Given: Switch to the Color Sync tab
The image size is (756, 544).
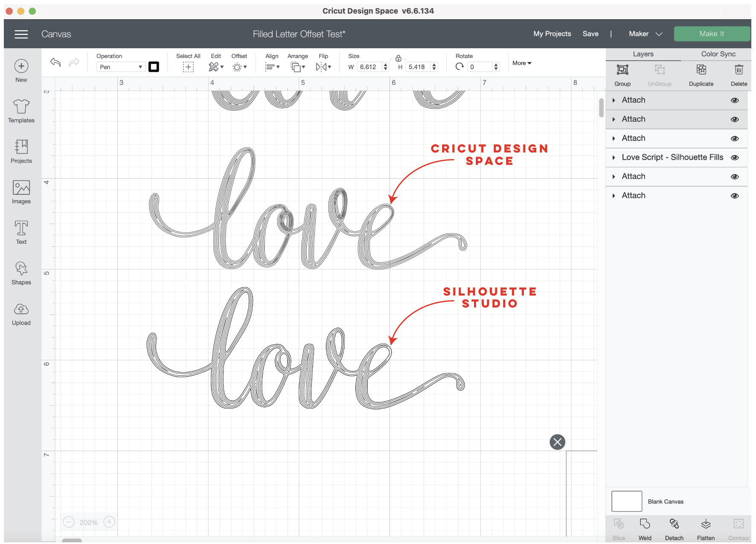Looking at the screenshot, I should tap(718, 54).
